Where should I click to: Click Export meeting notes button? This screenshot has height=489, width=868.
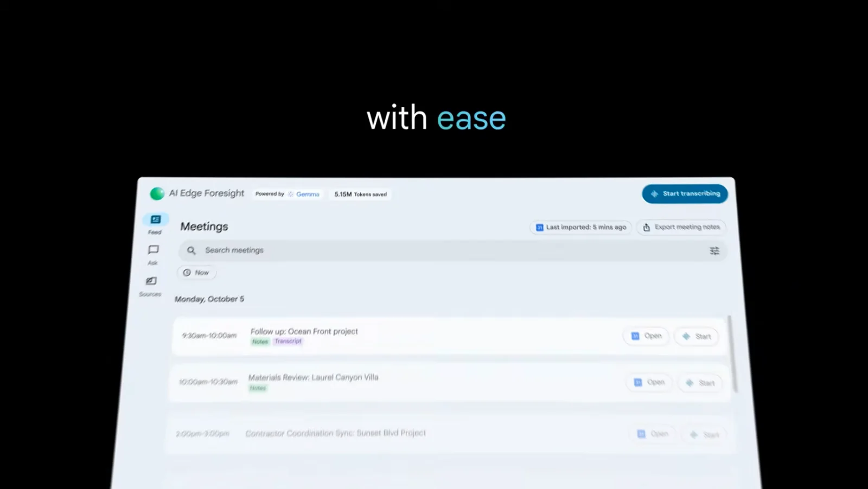(681, 227)
